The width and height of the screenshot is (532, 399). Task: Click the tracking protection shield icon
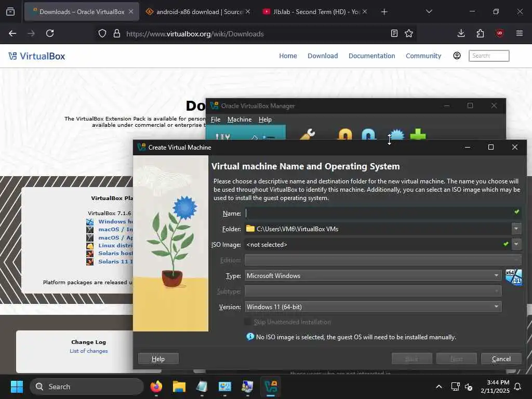coord(102,34)
